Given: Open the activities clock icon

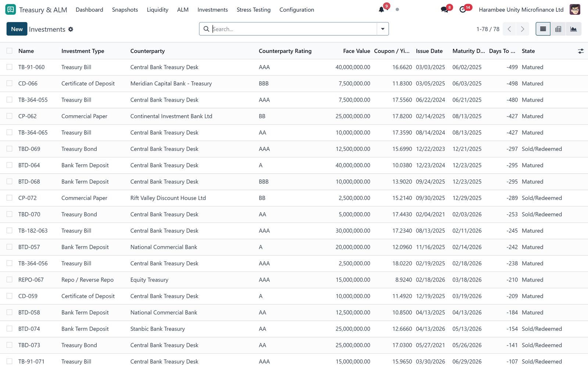Looking at the screenshot, I should tap(463, 10).
